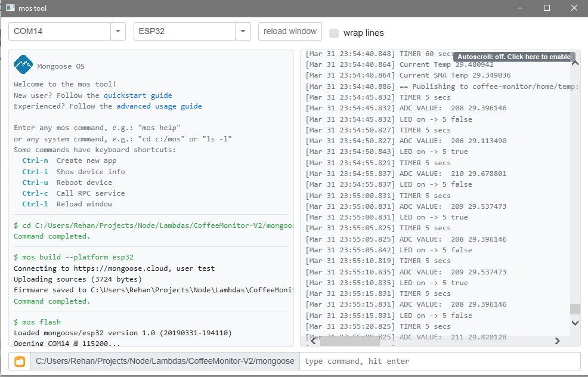Click the "ADC VALUE: 210 29.678801" log line

click(x=406, y=174)
